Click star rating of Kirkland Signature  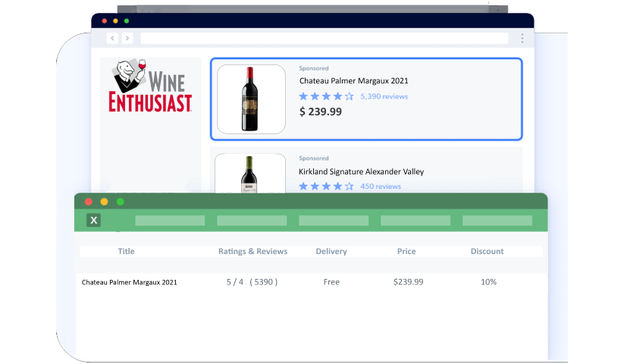pos(326,187)
